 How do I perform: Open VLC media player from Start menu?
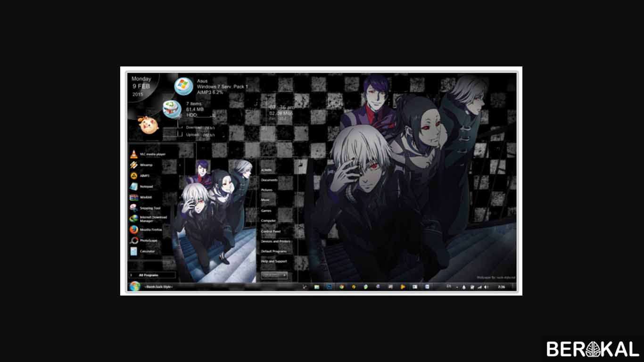(x=149, y=153)
